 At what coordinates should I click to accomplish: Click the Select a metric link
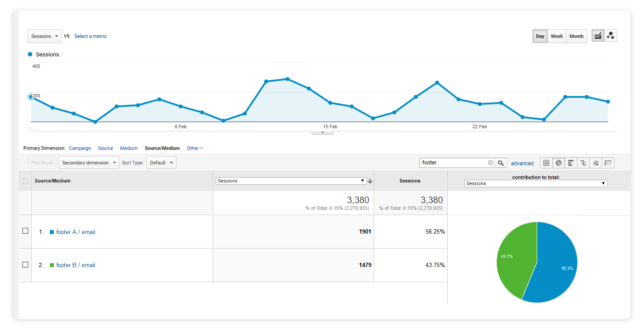[x=90, y=36]
